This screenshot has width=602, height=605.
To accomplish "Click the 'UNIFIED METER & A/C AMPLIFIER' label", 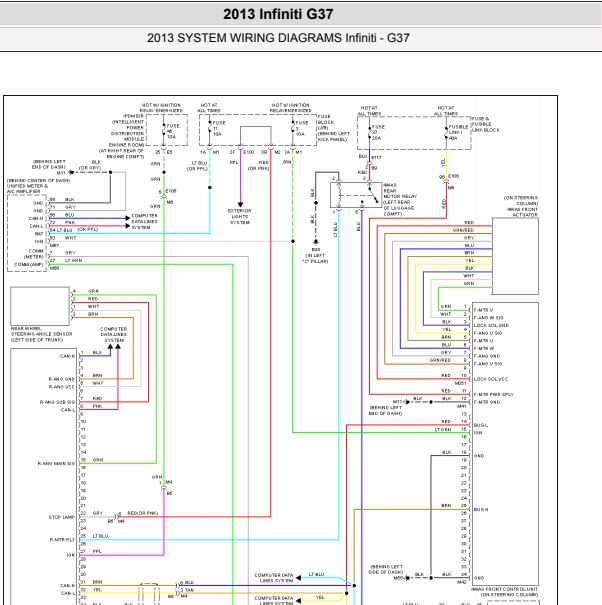I will pyautogui.click(x=27, y=189).
